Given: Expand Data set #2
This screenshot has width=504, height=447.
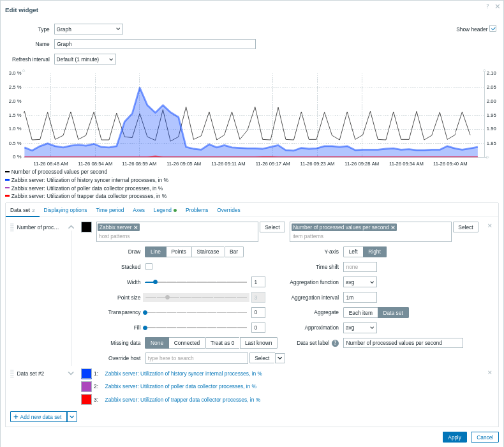Looking at the screenshot, I should tap(71, 374).
